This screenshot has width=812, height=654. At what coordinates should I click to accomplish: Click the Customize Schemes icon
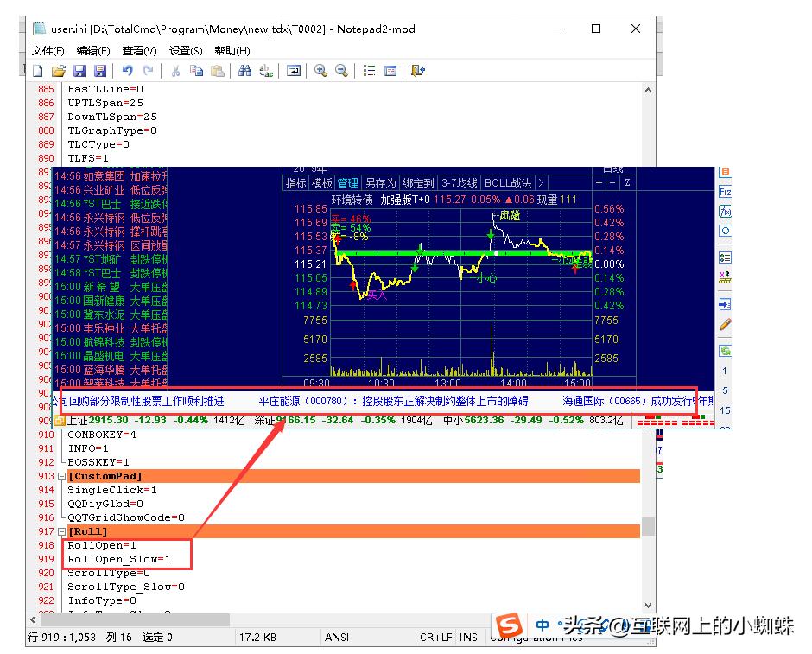(390, 71)
